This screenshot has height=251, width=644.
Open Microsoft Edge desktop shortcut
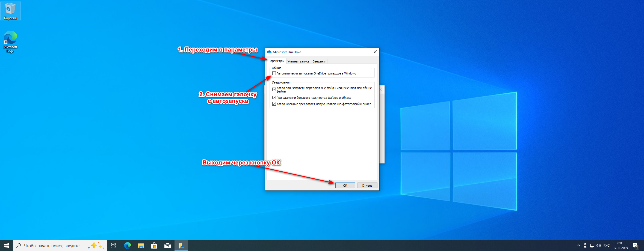click(10, 41)
